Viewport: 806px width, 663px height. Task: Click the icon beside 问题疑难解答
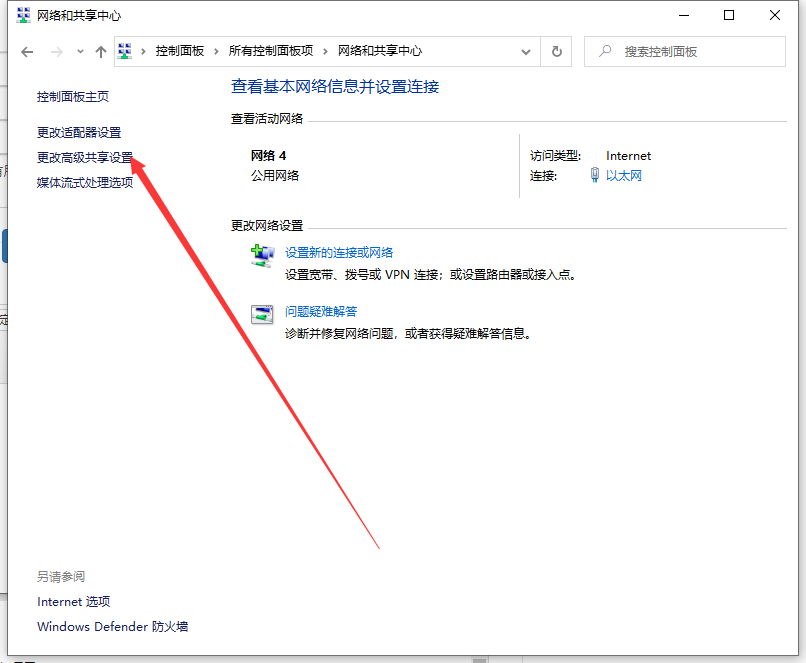coord(262,314)
